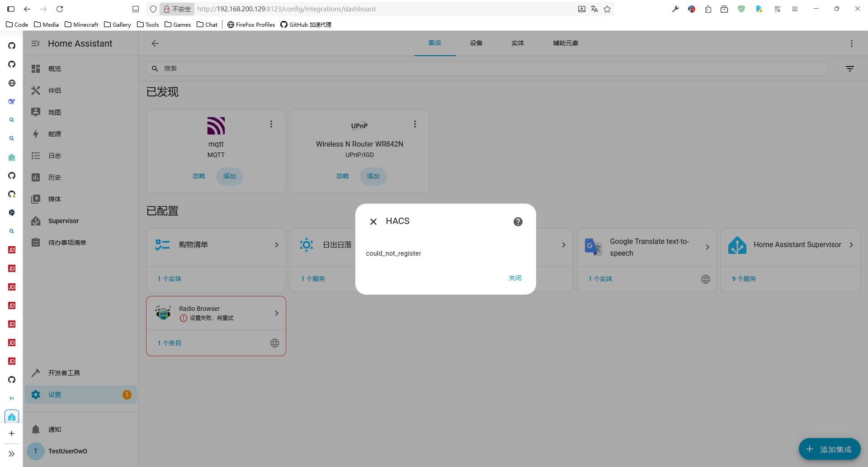The height and width of the screenshot is (467, 868).
Task: Open the Gallery bookmarks folder
Action: 118,24
